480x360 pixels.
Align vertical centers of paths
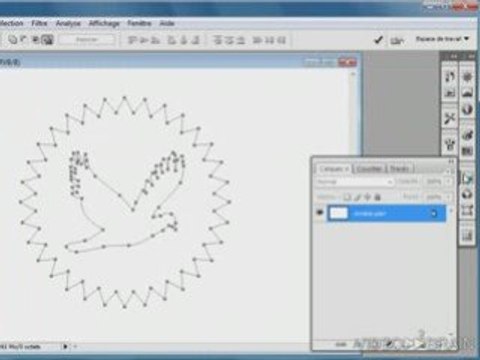(144, 40)
